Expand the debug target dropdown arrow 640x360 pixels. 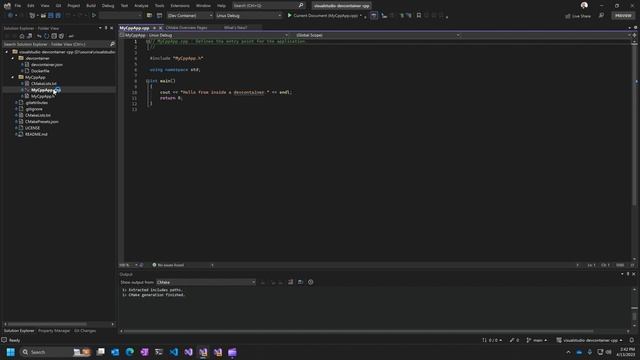(x=361, y=16)
